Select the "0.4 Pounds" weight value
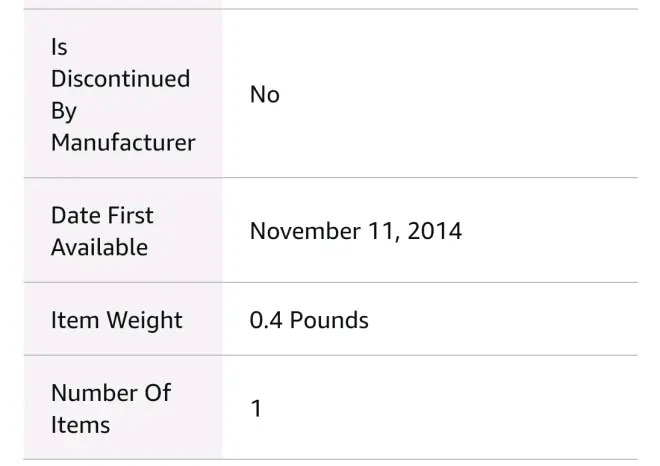The image size is (660, 466). 309,320
